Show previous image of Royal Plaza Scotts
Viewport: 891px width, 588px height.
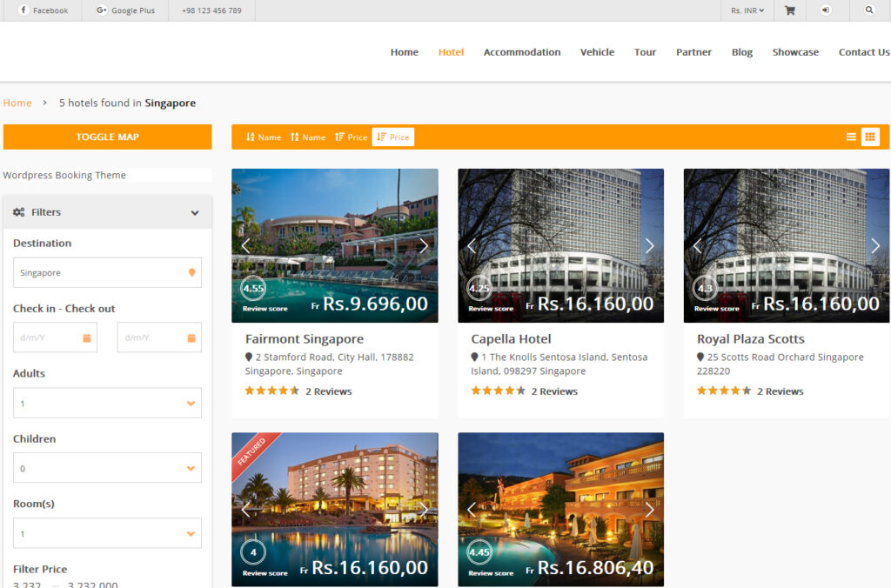697,246
